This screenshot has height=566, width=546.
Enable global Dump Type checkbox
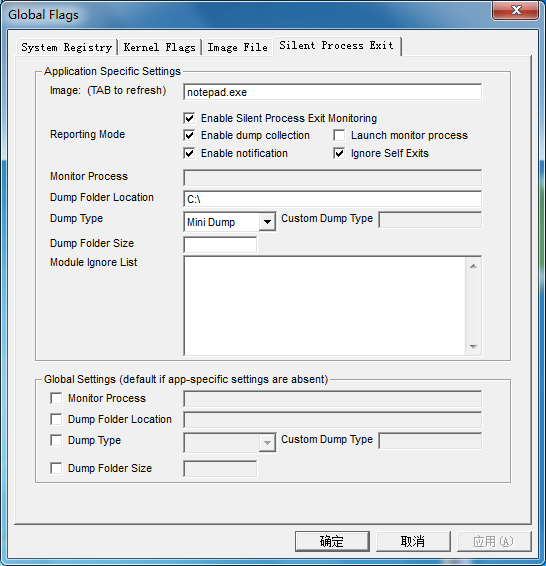coord(56,440)
